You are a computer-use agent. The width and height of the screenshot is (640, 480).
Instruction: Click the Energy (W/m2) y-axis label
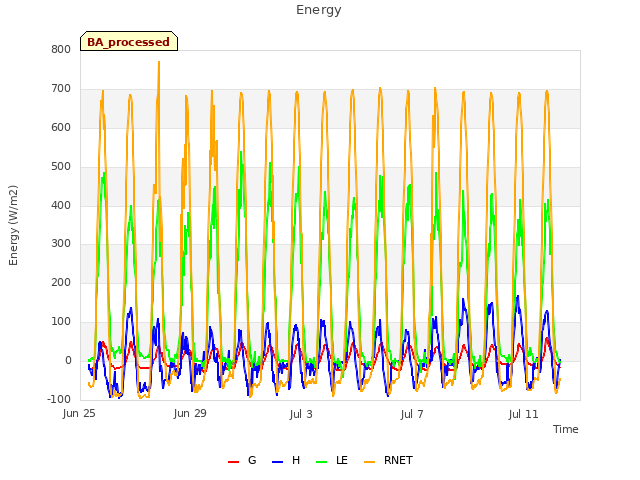tap(13, 225)
